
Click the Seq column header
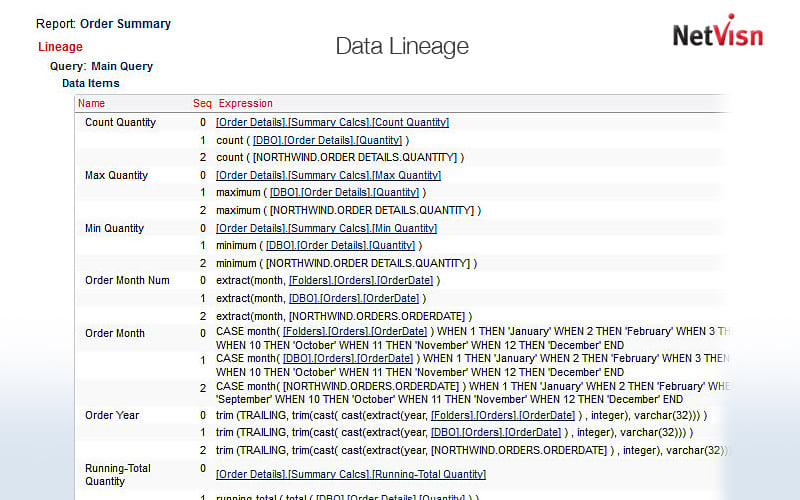click(x=202, y=103)
